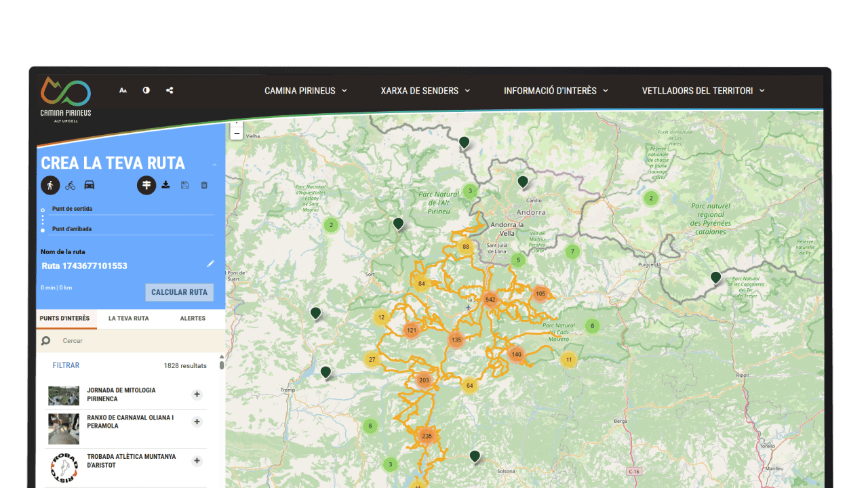
Task: Click the 203 cluster marker on map
Action: click(425, 380)
